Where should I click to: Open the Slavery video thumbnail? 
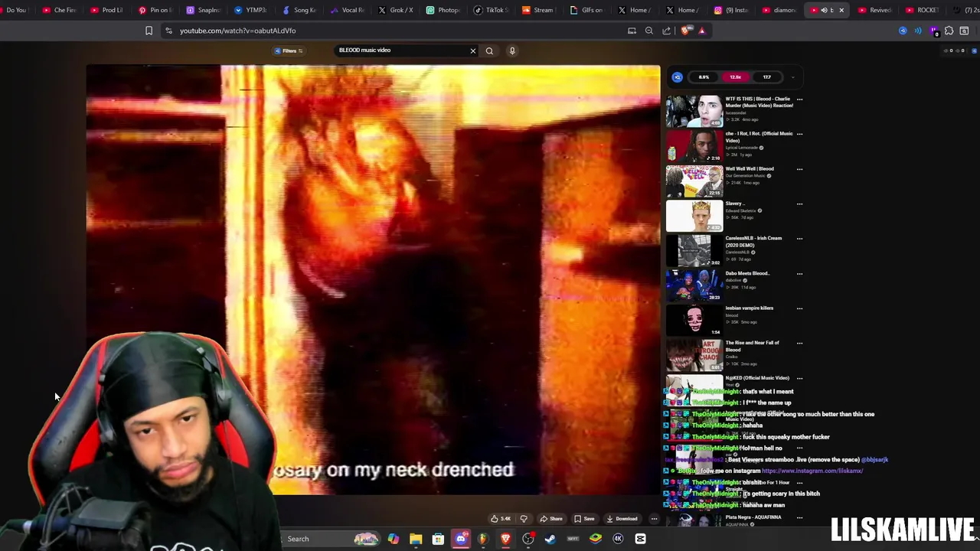pos(694,216)
